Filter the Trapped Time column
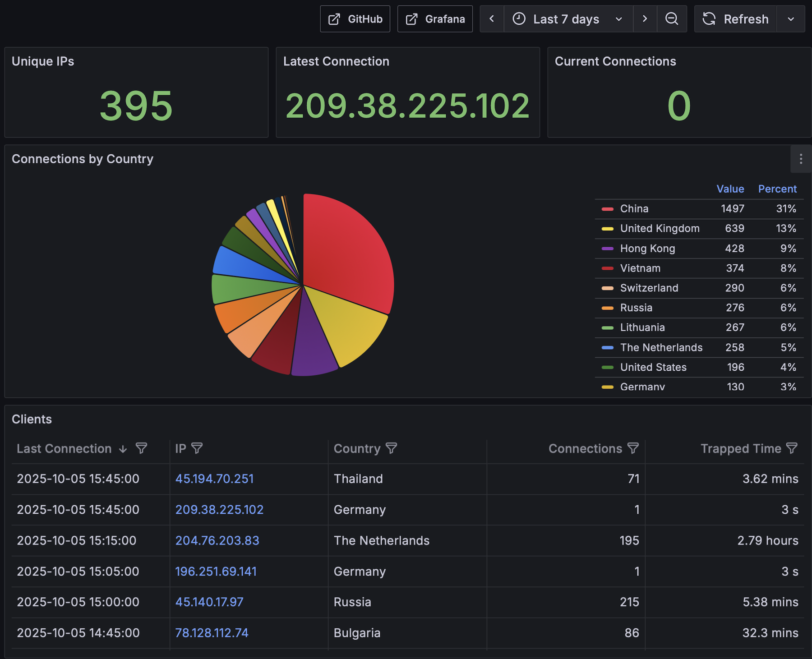The width and height of the screenshot is (812, 659). [x=792, y=448]
